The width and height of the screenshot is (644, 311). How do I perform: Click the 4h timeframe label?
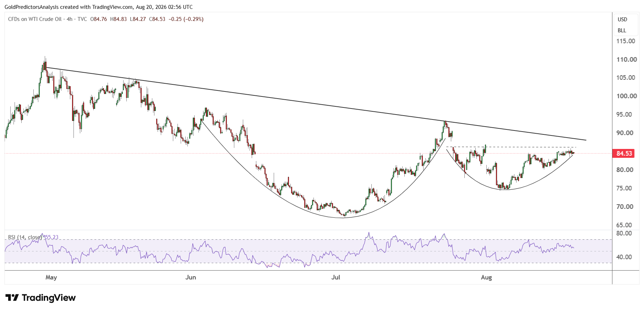pos(70,19)
